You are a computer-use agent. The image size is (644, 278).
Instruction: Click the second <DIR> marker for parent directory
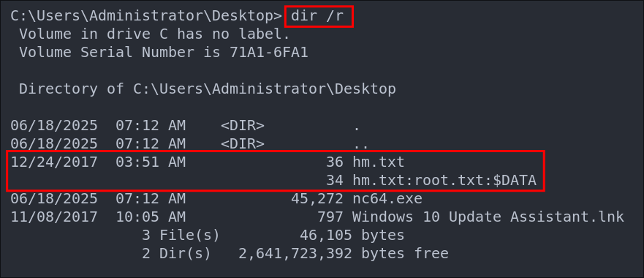242,143
